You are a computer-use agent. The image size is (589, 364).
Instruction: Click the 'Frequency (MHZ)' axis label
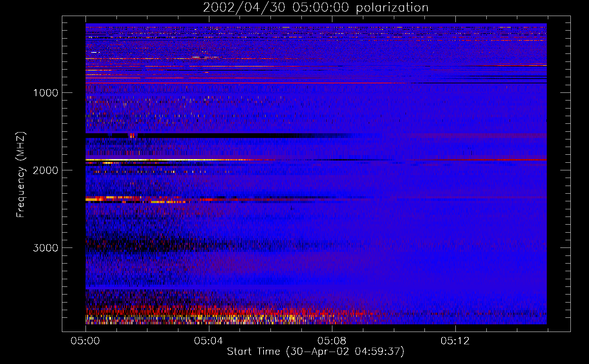(21, 175)
